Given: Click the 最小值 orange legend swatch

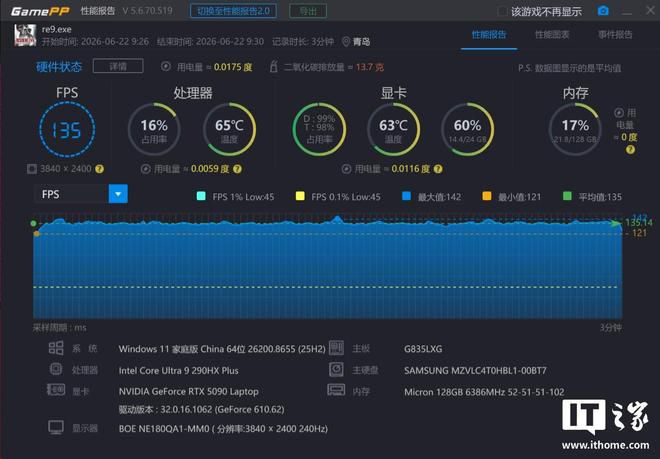Looking at the screenshot, I should click(x=487, y=196).
